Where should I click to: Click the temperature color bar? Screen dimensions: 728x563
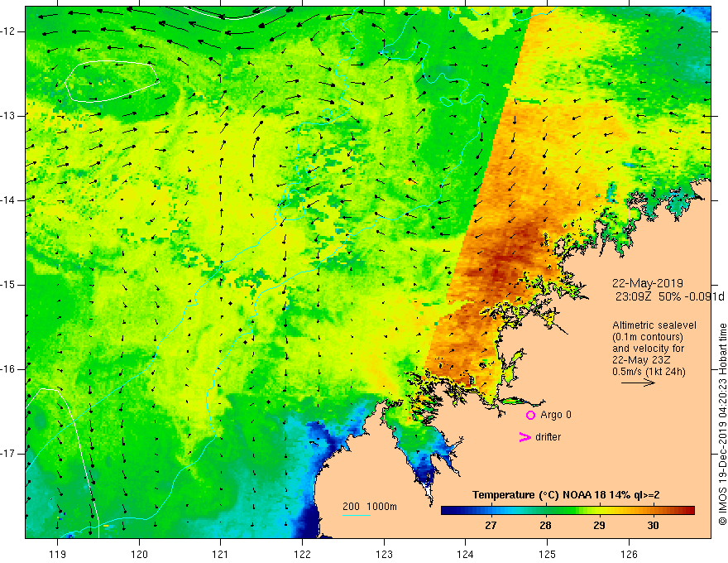point(568,511)
